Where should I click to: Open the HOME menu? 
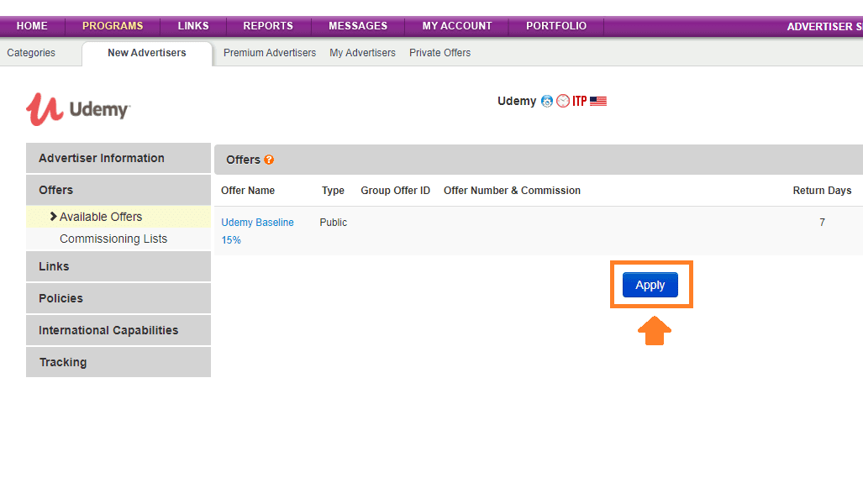click(32, 26)
